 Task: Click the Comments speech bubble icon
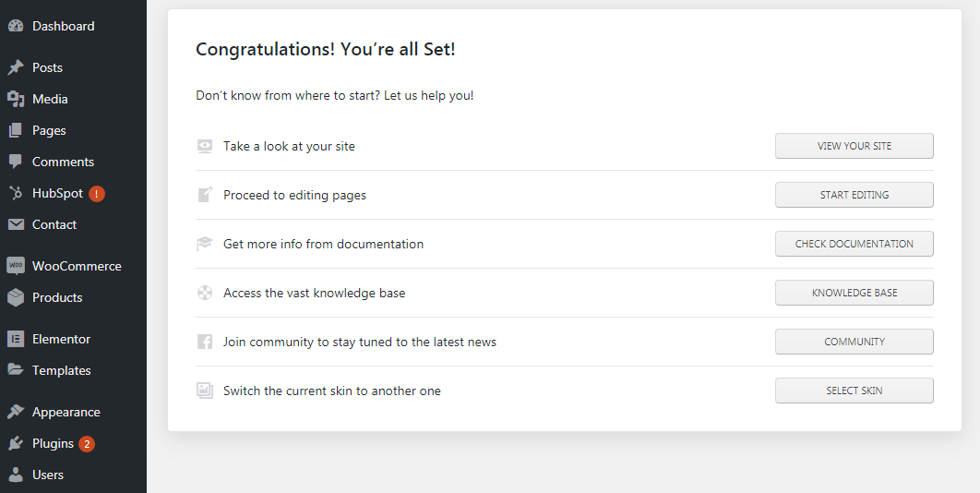tap(16, 162)
